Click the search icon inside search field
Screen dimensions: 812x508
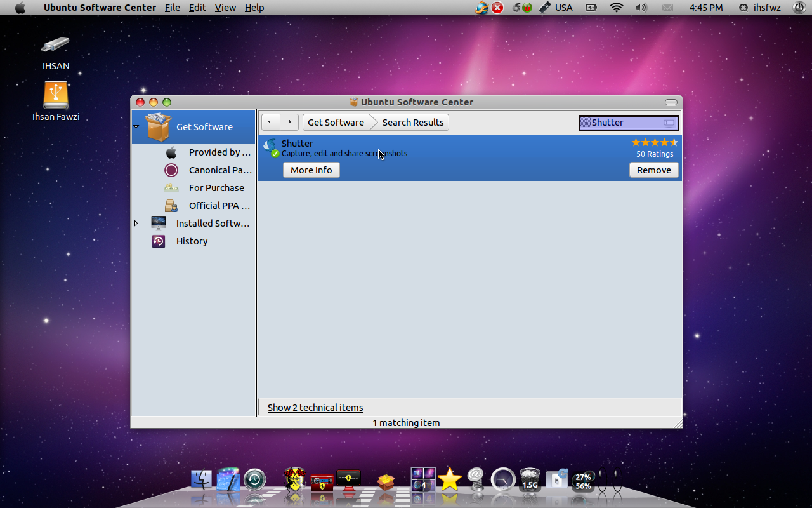(x=586, y=123)
